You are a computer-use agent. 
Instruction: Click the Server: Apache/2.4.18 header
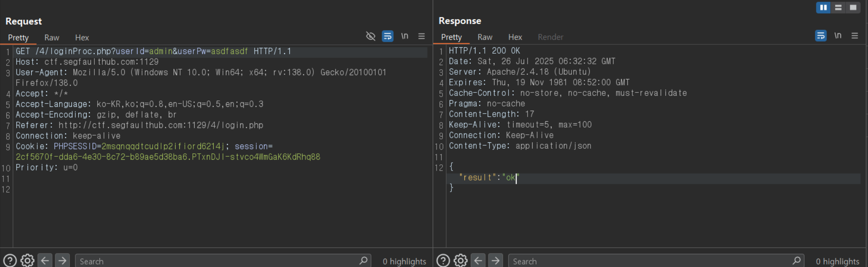(x=520, y=72)
